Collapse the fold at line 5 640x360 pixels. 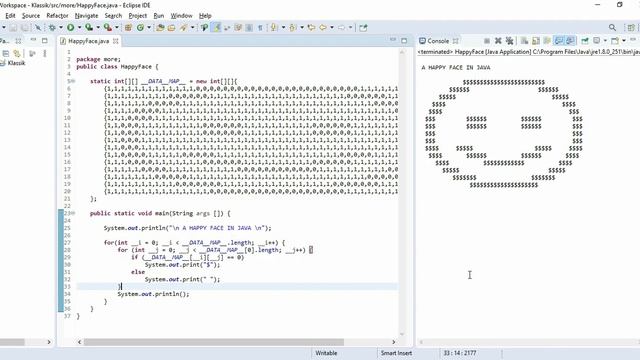73,81
